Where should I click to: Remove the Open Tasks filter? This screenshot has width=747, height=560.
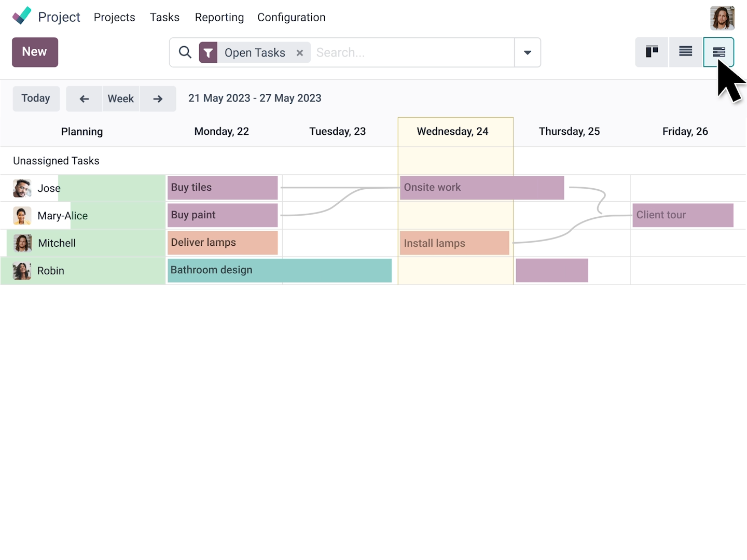[x=300, y=53]
